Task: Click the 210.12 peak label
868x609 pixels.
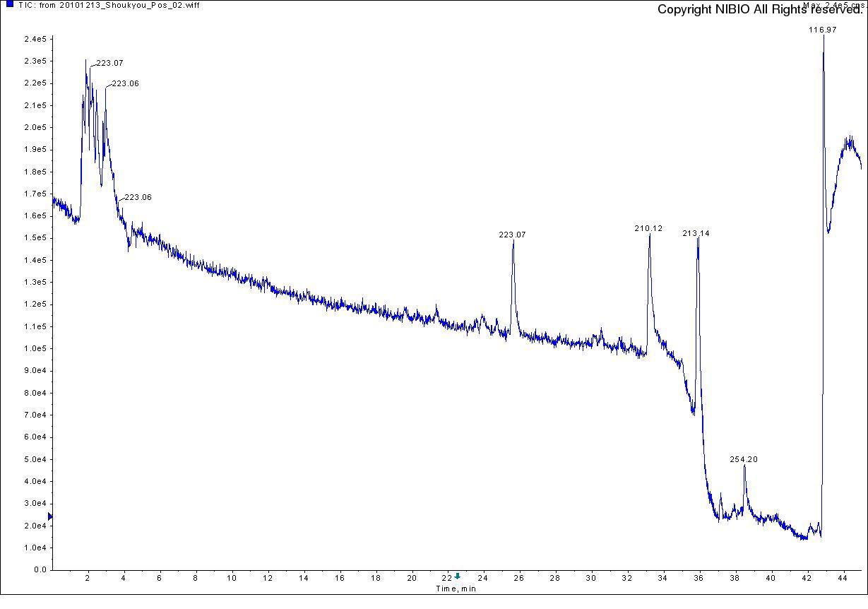Action: point(648,228)
